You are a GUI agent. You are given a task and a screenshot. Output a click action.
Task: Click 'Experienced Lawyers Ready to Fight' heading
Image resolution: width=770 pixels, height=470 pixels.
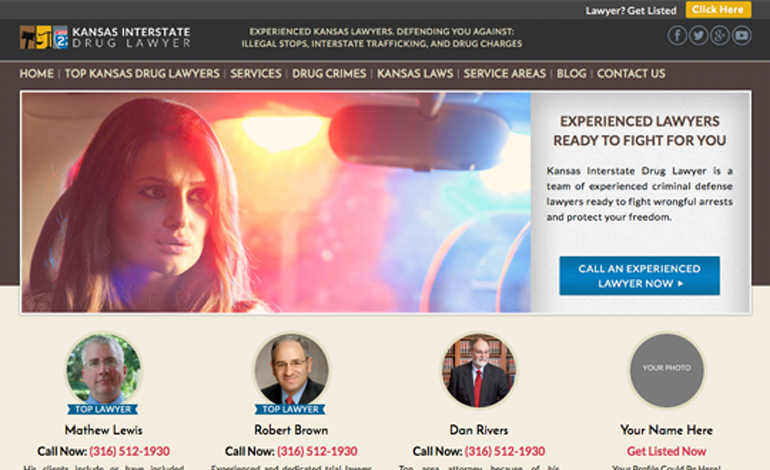pos(639,131)
